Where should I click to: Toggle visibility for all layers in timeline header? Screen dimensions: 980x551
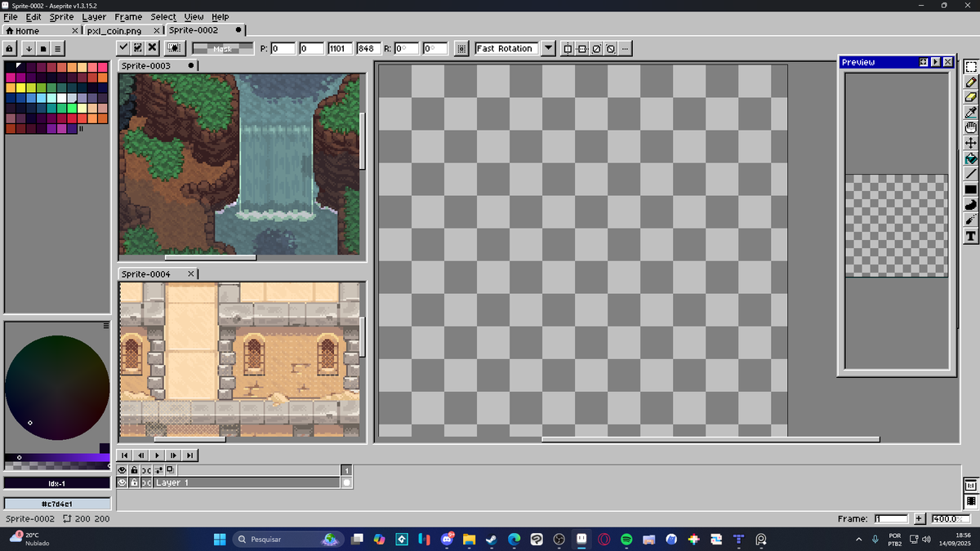click(x=122, y=470)
